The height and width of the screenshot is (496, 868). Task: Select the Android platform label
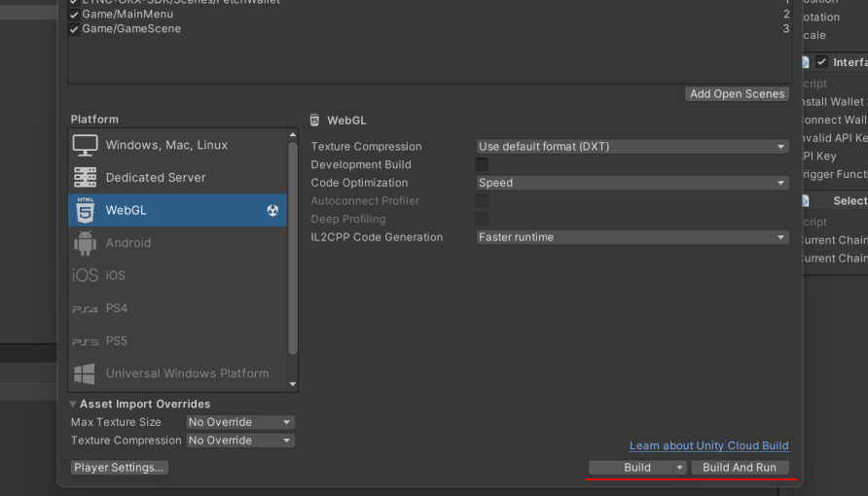click(x=128, y=243)
